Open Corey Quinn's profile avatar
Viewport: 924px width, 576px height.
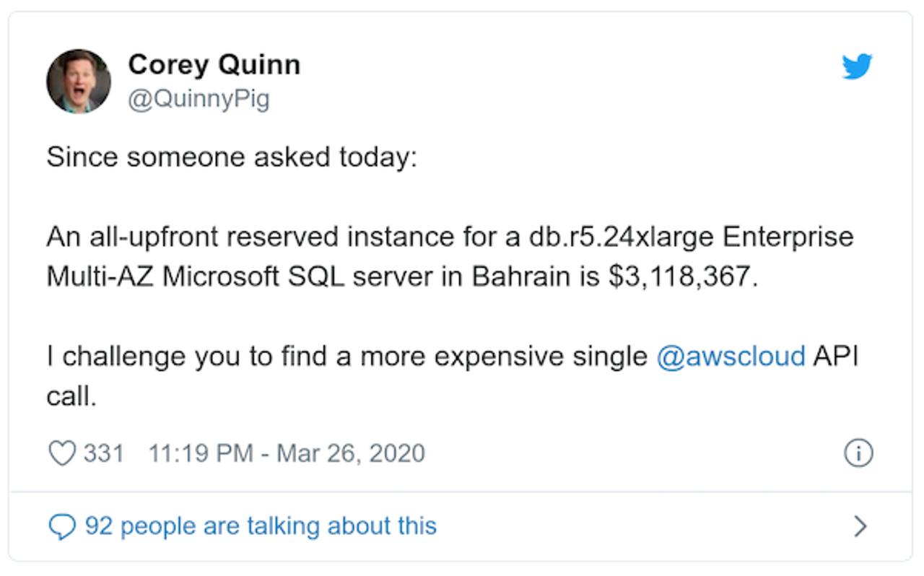79,81
